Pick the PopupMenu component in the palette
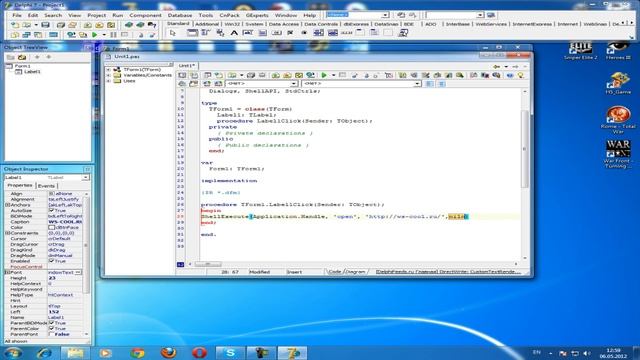Screen dimensions: 640x360 click(220, 33)
